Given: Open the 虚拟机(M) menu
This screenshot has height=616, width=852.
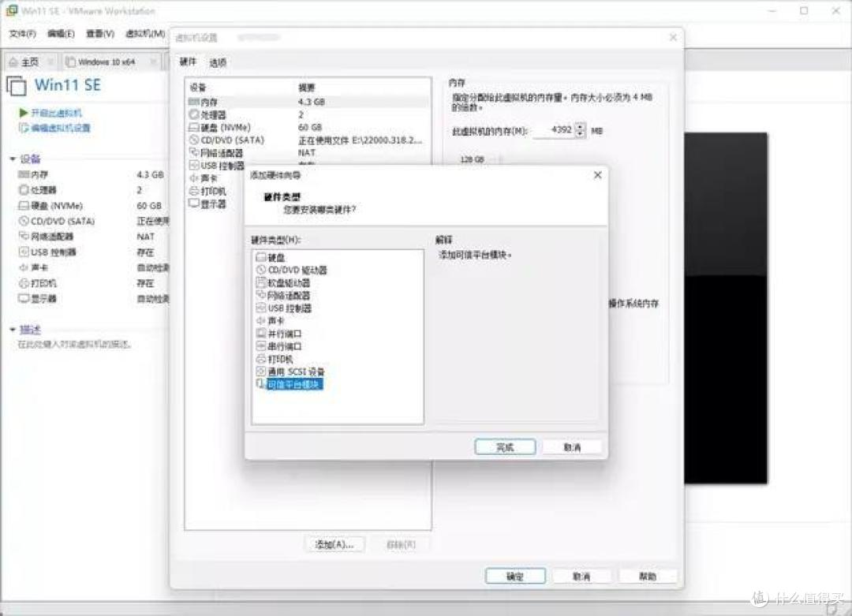Looking at the screenshot, I should (145, 34).
